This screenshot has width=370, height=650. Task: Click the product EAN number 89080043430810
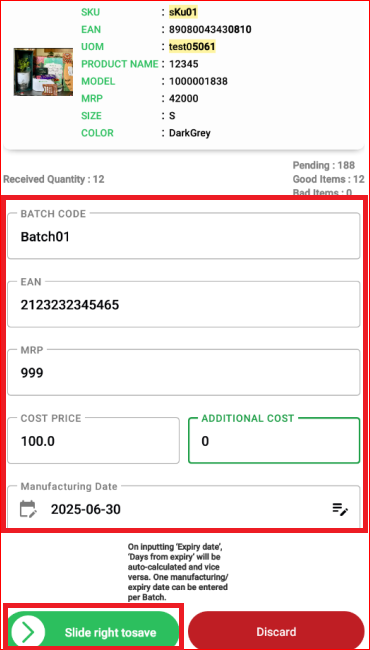click(210, 29)
